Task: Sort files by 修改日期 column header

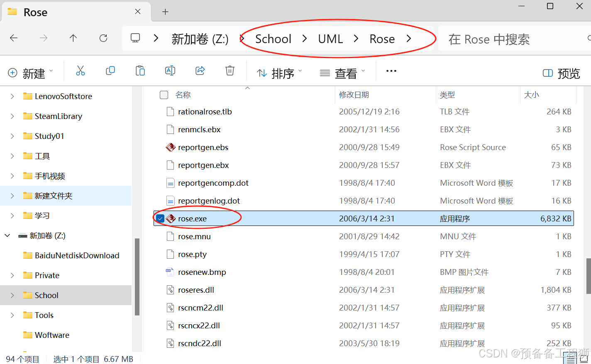Action: [x=354, y=95]
